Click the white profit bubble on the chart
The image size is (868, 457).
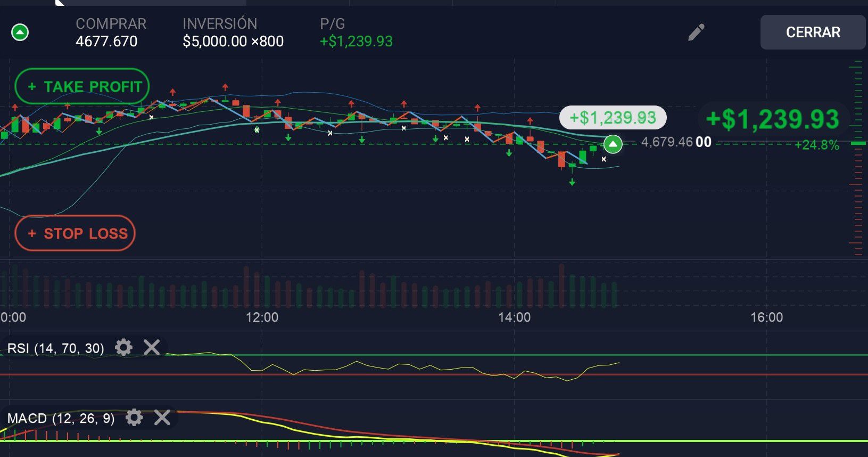[613, 118]
